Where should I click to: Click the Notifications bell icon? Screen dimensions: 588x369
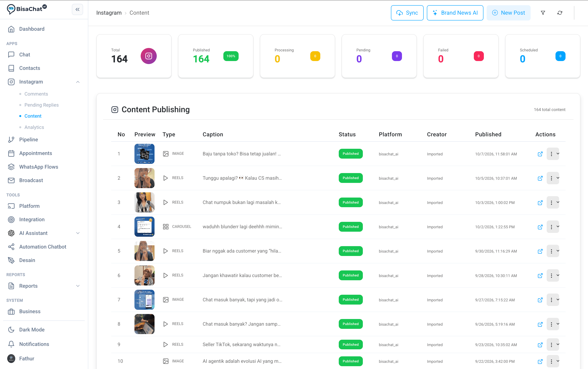click(x=11, y=344)
